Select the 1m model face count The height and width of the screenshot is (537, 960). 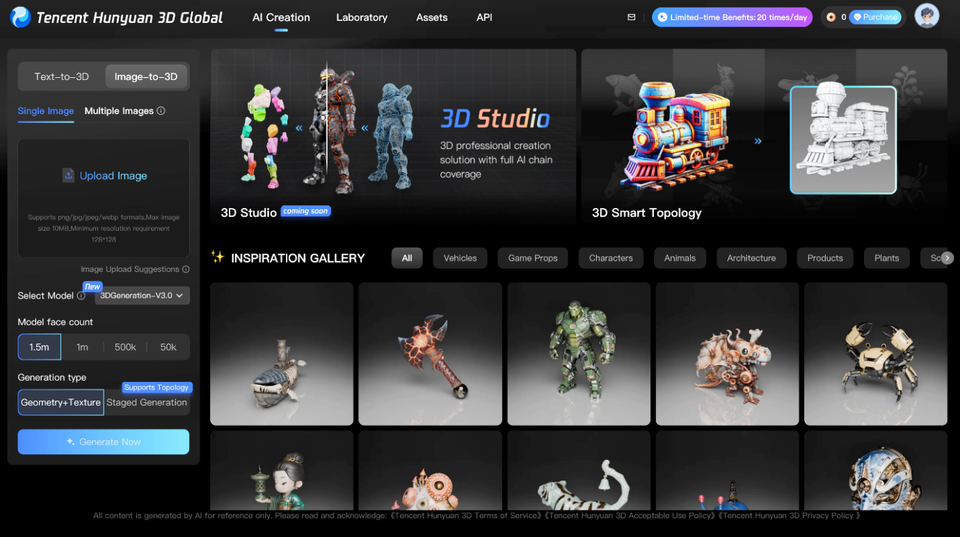pyautogui.click(x=82, y=347)
